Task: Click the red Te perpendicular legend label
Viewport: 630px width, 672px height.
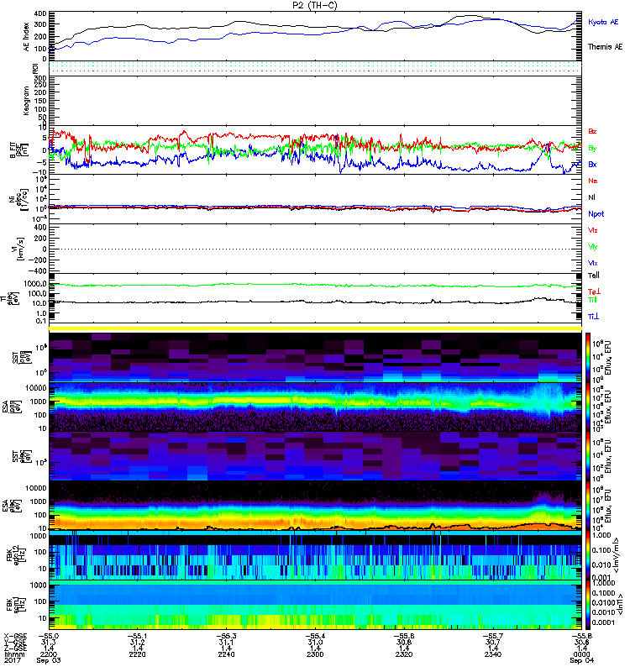Action: coord(594,291)
